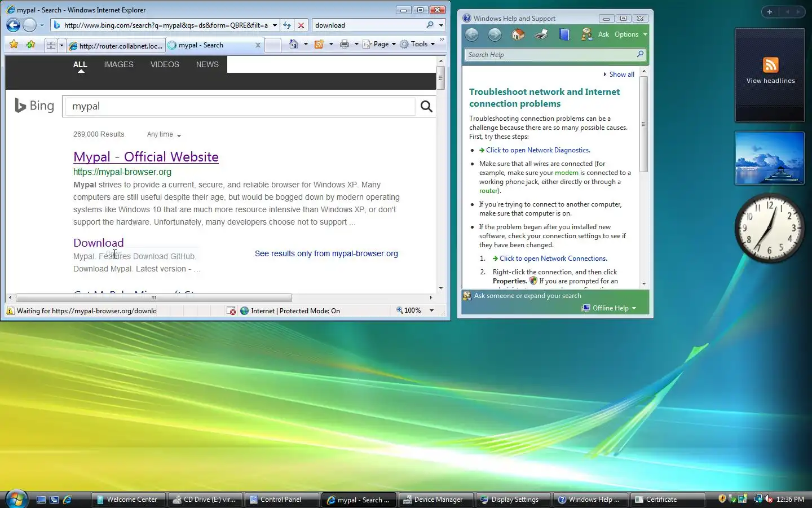Click the Control Panel taskbar button
The height and width of the screenshot is (508, 812).
[281, 500]
